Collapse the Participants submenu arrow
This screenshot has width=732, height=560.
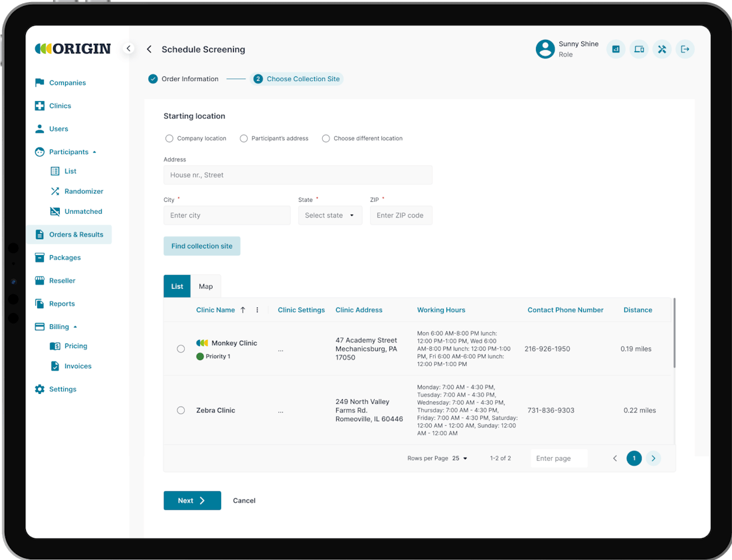94,152
